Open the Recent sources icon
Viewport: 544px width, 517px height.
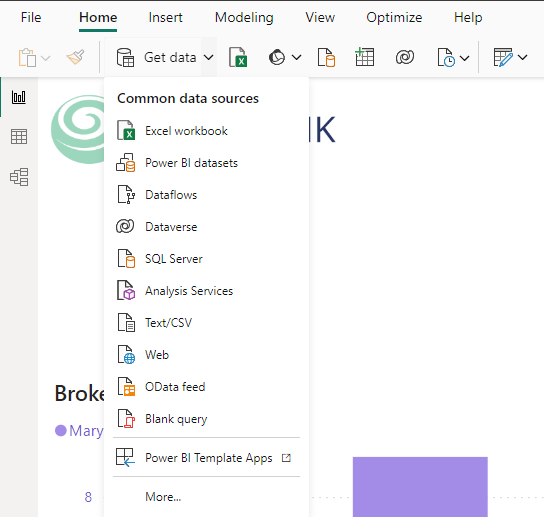pos(446,57)
